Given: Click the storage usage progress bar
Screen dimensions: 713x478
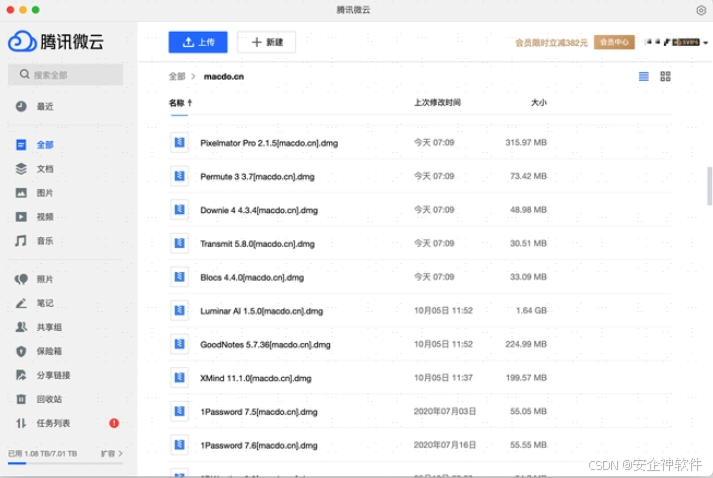Looking at the screenshot, I should pos(65,463).
